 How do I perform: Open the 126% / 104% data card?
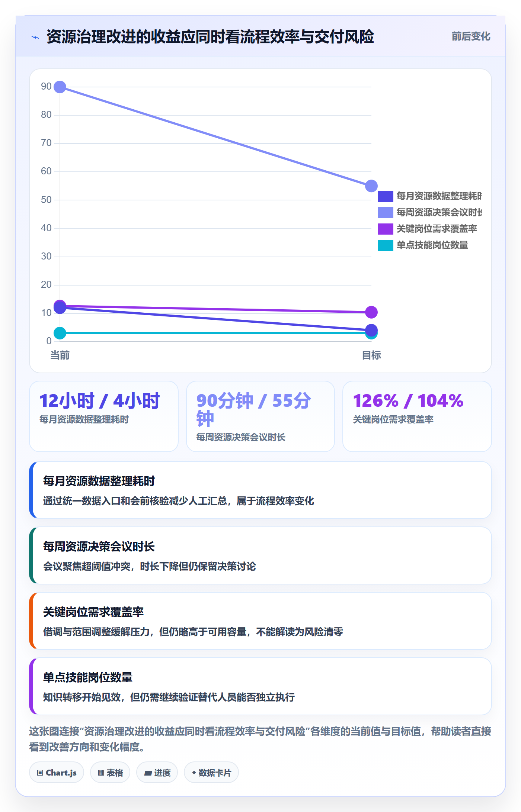click(417, 416)
